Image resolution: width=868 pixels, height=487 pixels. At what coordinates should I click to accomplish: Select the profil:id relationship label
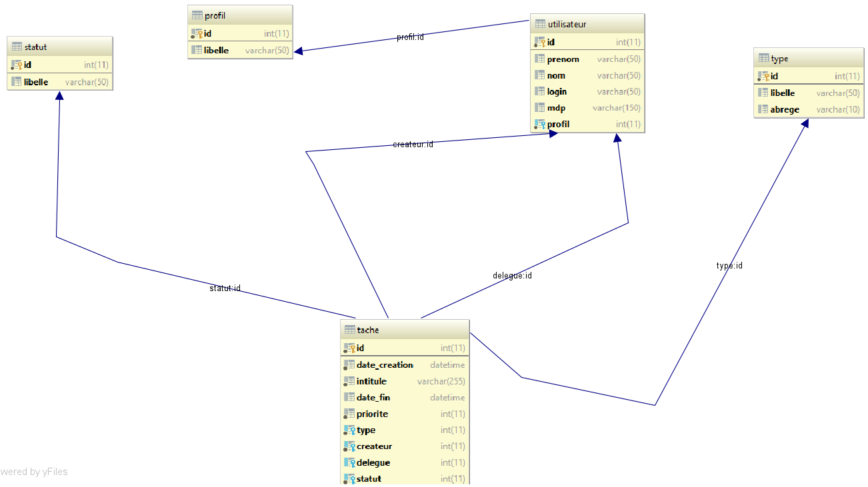[410, 37]
